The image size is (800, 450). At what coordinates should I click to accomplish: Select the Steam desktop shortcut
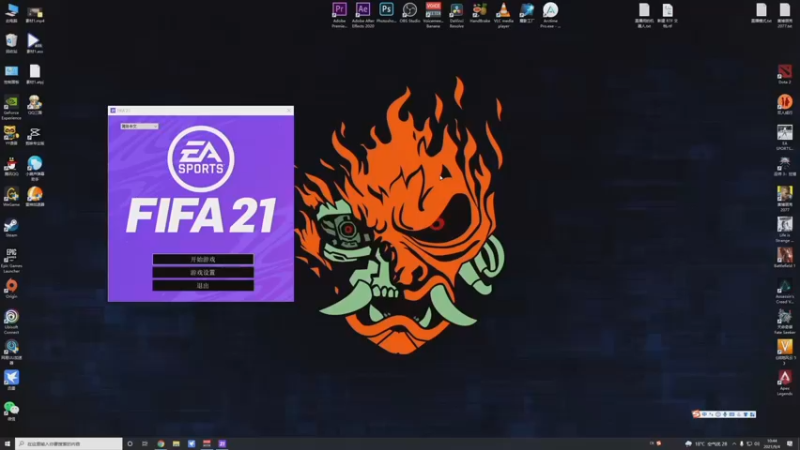tap(11, 227)
